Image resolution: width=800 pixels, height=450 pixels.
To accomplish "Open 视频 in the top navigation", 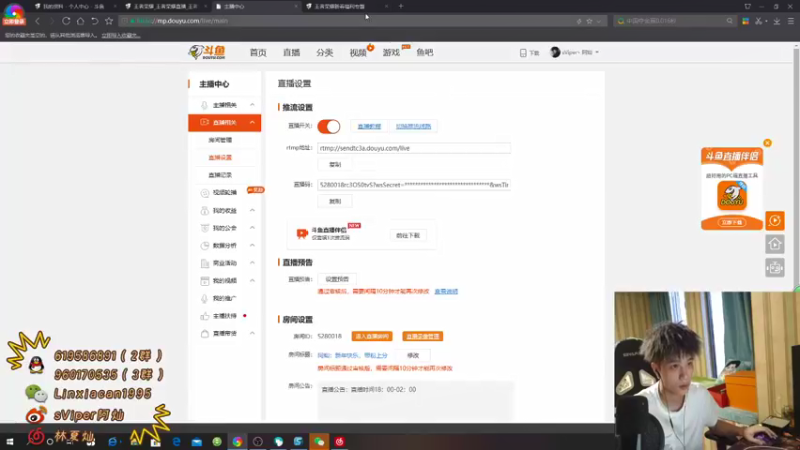I will point(358,53).
